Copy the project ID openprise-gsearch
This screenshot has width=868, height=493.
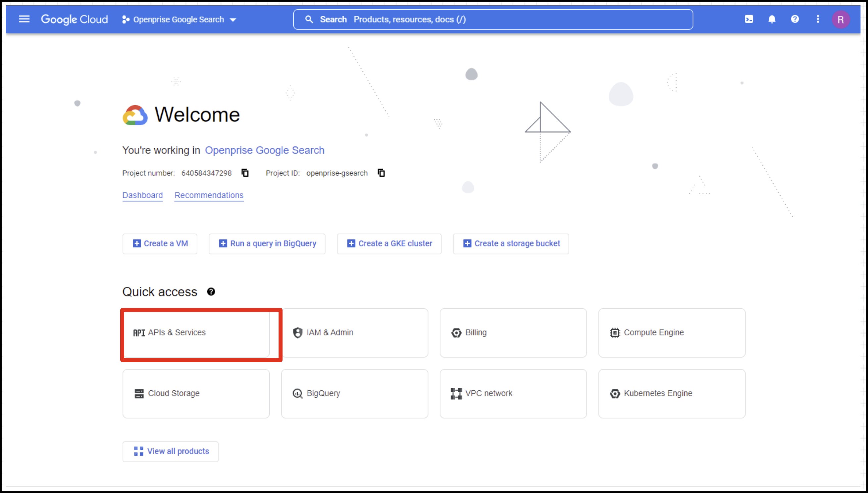pos(381,173)
